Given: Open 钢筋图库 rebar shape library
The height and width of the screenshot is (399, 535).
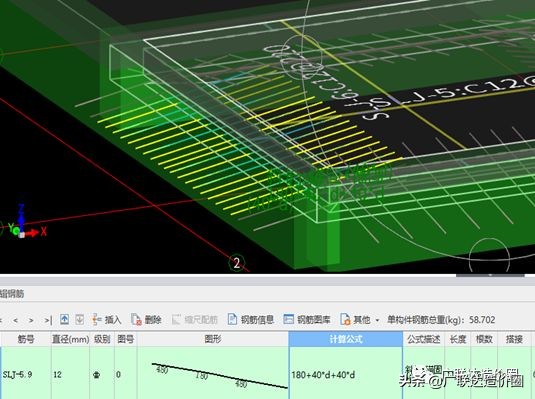Looking at the screenshot, I should (x=307, y=319).
